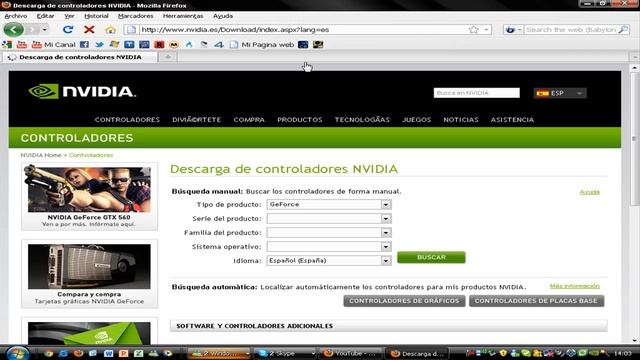Click CONTROLADORES DE PLACAS BASE button
Image resolution: width=640 pixels, height=360 pixels.
point(536,301)
